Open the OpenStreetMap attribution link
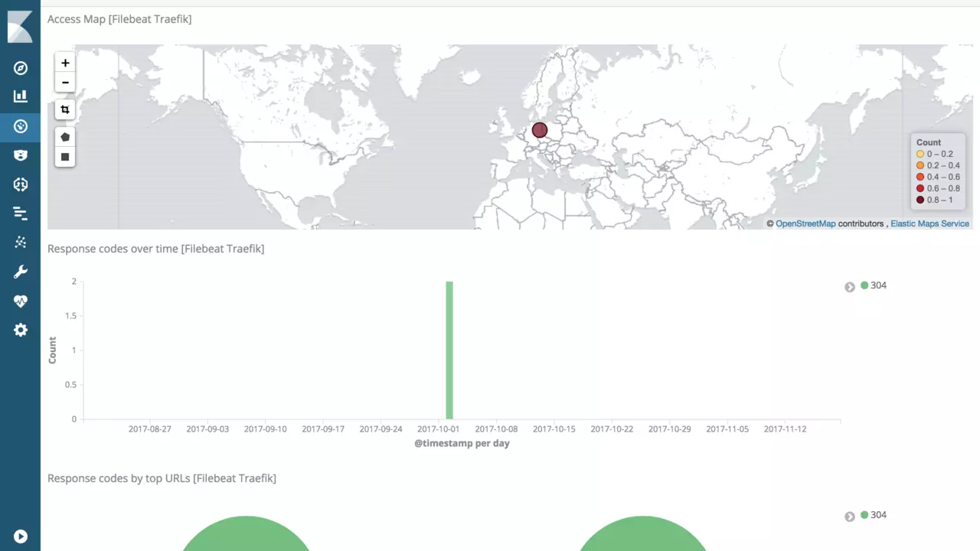The image size is (980, 551). (805, 224)
